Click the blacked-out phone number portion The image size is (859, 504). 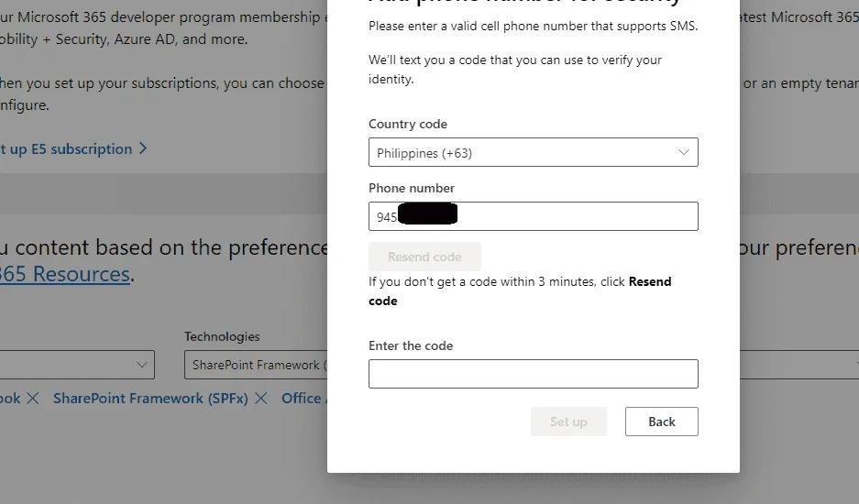tap(428, 214)
